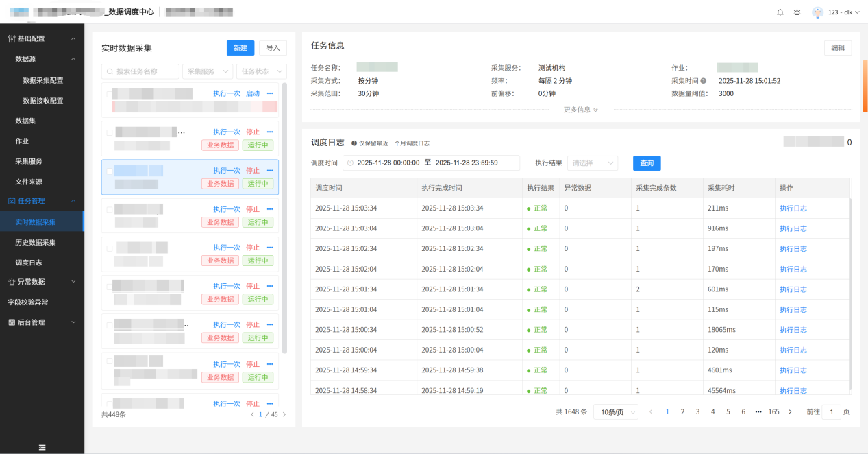
Task: Select the checkbox on the second task card
Action: click(110, 132)
